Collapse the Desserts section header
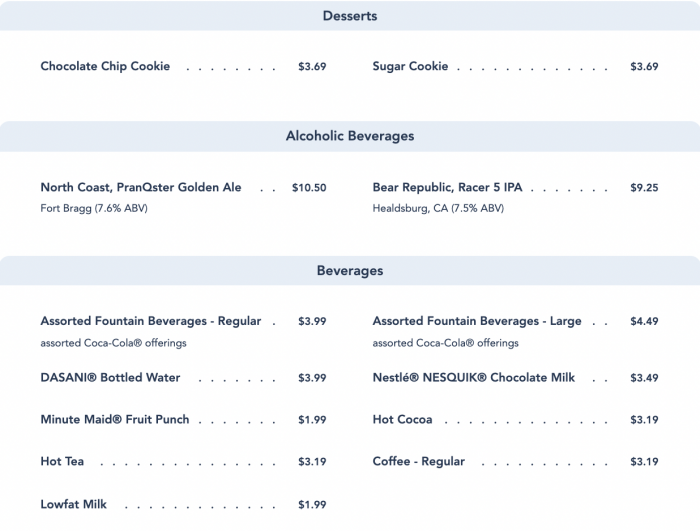700x531 pixels. (350, 16)
